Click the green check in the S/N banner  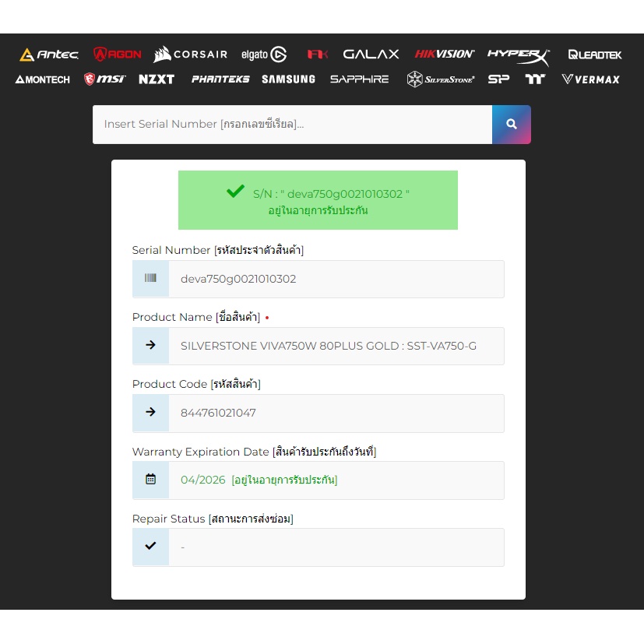click(235, 192)
